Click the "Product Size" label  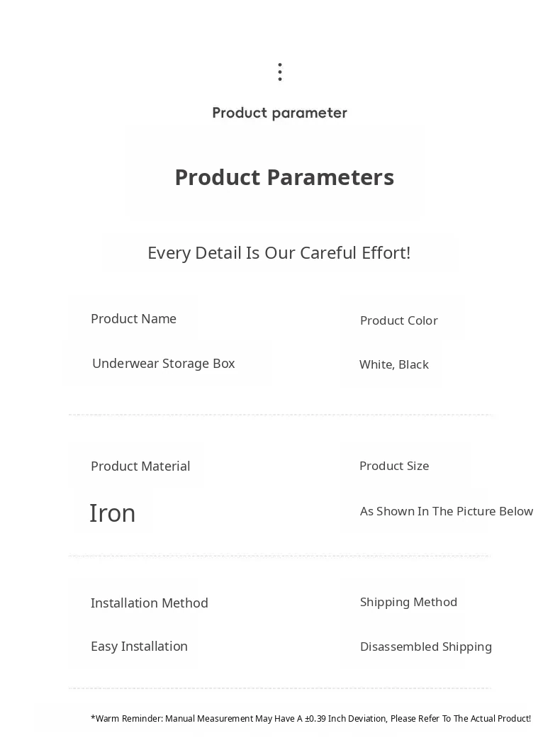(x=393, y=466)
